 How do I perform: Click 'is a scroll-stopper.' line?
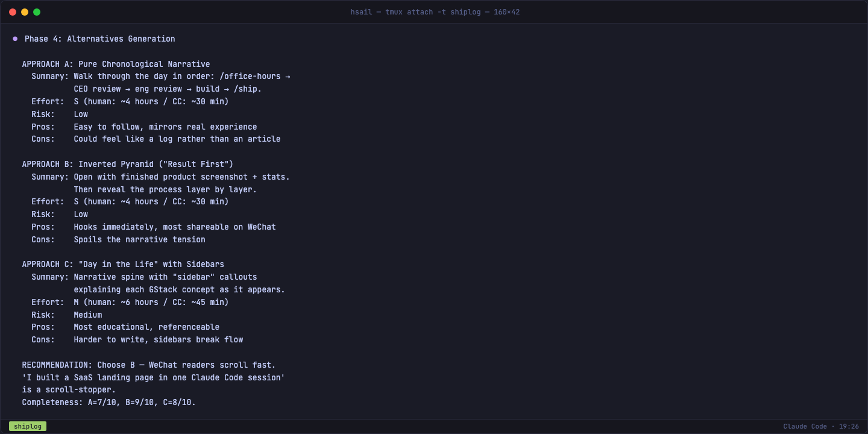tap(69, 390)
